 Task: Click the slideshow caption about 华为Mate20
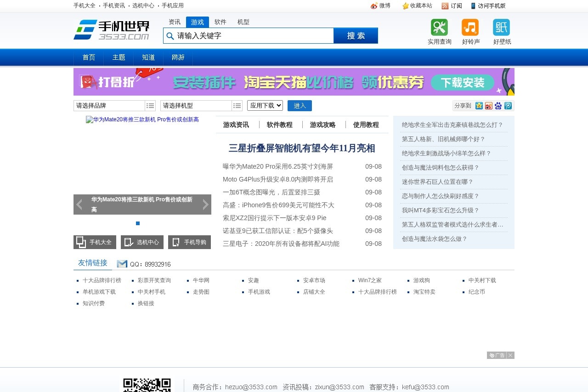click(x=142, y=205)
